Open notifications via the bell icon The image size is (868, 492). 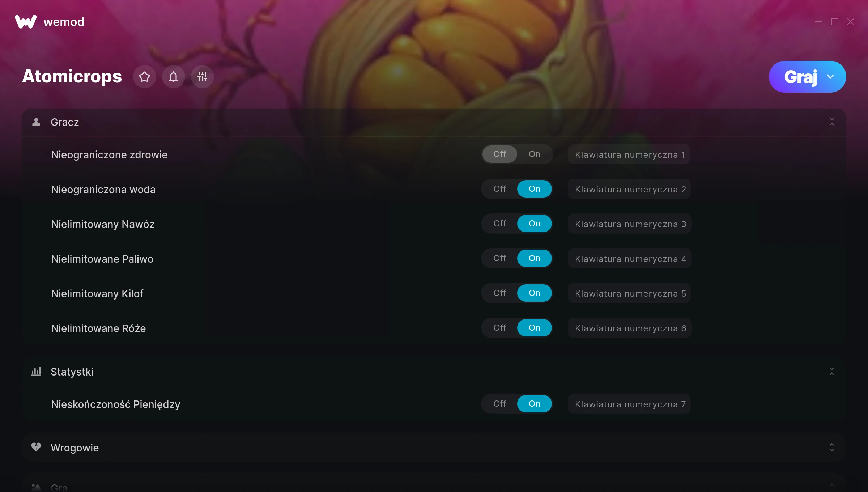[x=173, y=77]
